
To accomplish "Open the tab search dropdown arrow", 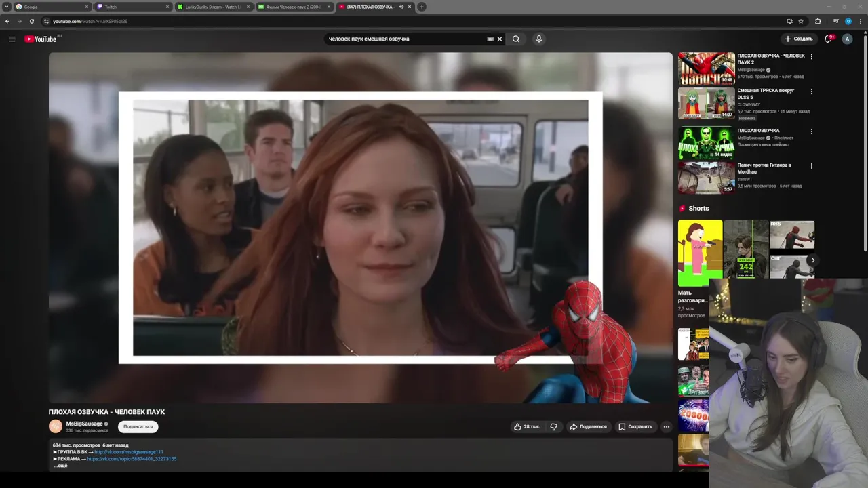I will [7, 7].
